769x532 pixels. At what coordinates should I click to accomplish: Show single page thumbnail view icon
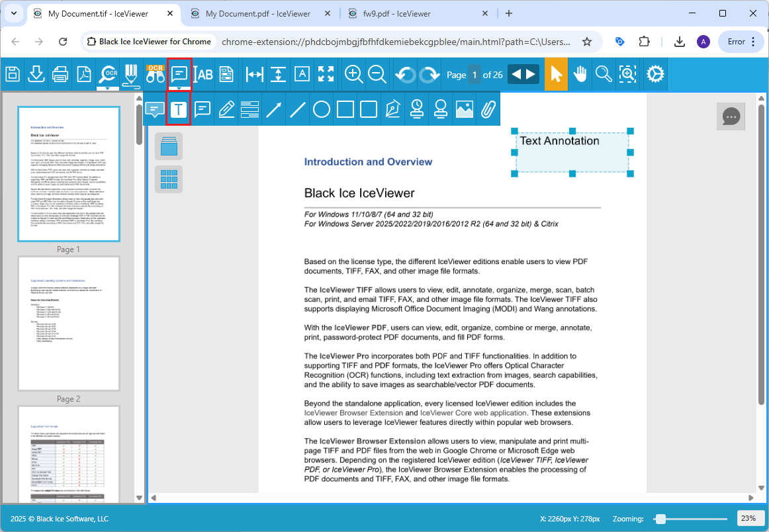click(x=169, y=146)
